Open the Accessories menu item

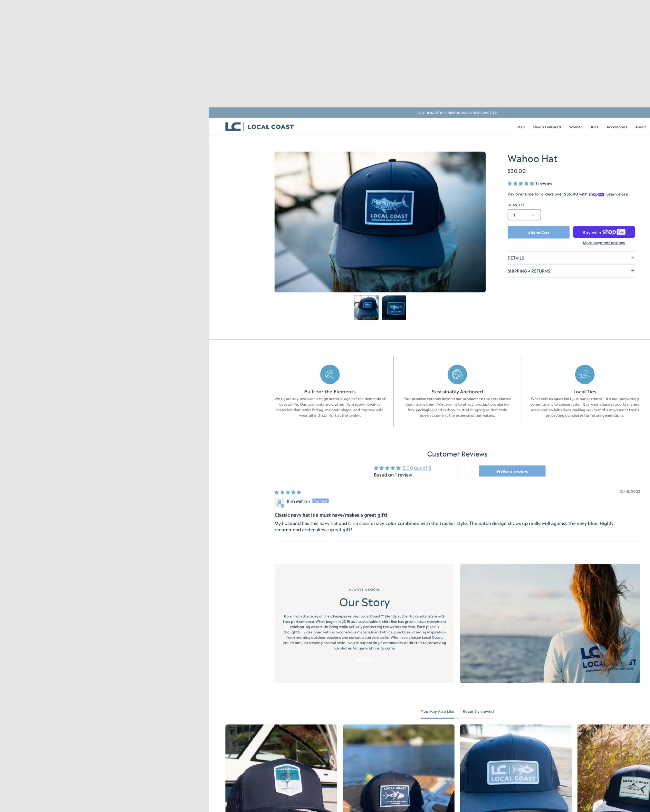[x=616, y=127]
